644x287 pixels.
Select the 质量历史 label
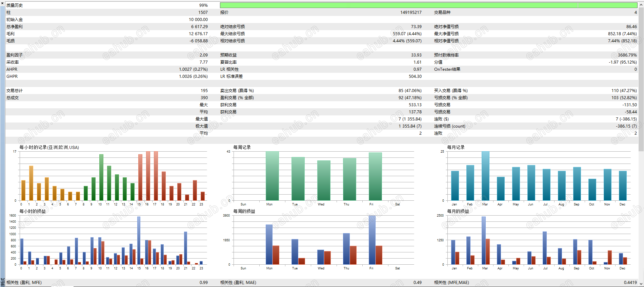click(15, 5)
